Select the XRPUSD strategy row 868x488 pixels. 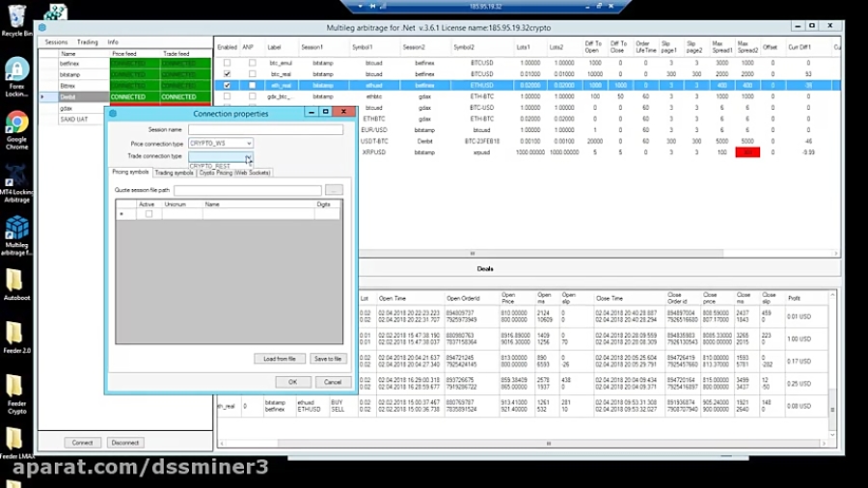600,152
